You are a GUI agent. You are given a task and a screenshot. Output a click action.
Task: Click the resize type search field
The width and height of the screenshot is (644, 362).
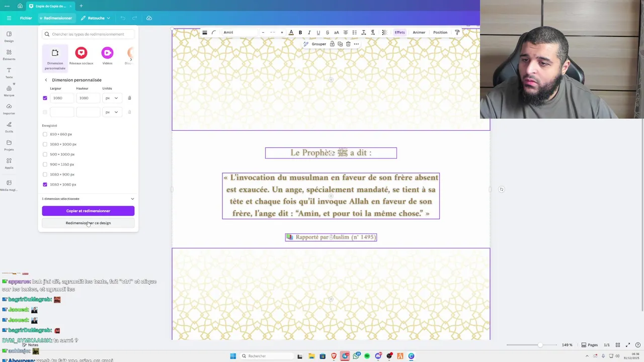click(x=88, y=34)
